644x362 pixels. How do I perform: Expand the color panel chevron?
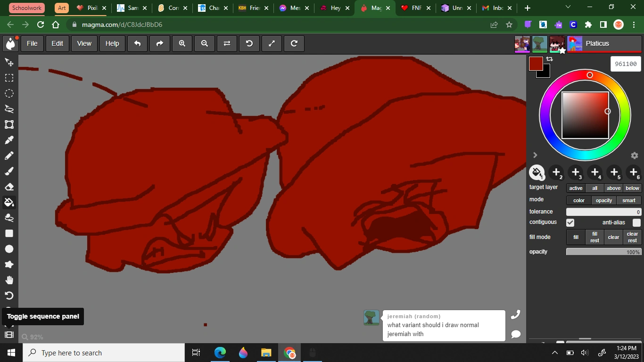[535, 155]
